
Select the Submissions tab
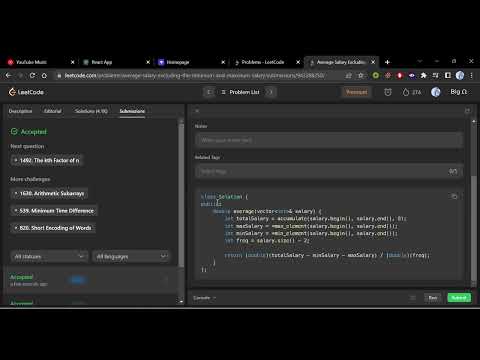coord(132,111)
